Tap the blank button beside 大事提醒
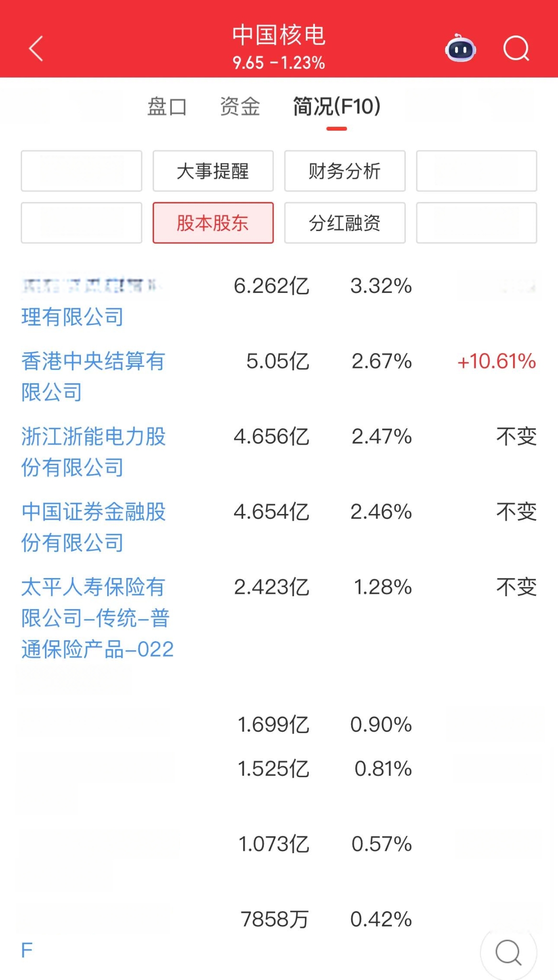 pyautogui.click(x=81, y=171)
